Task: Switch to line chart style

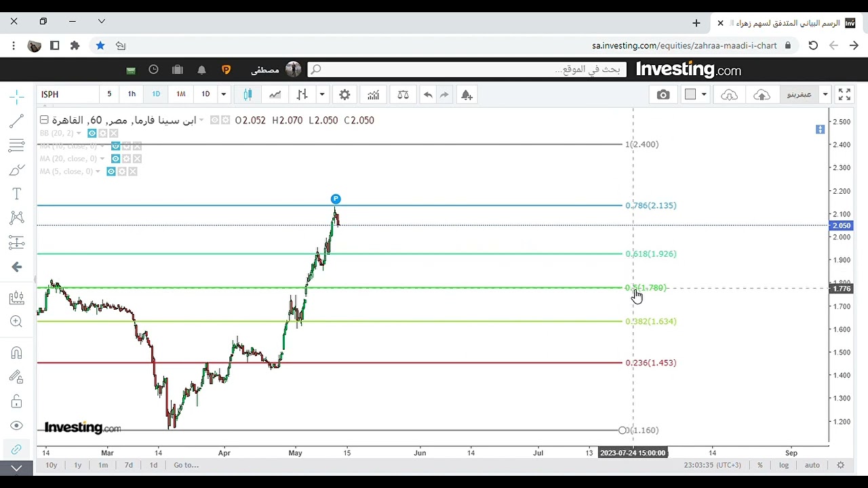Action: (x=275, y=95)
